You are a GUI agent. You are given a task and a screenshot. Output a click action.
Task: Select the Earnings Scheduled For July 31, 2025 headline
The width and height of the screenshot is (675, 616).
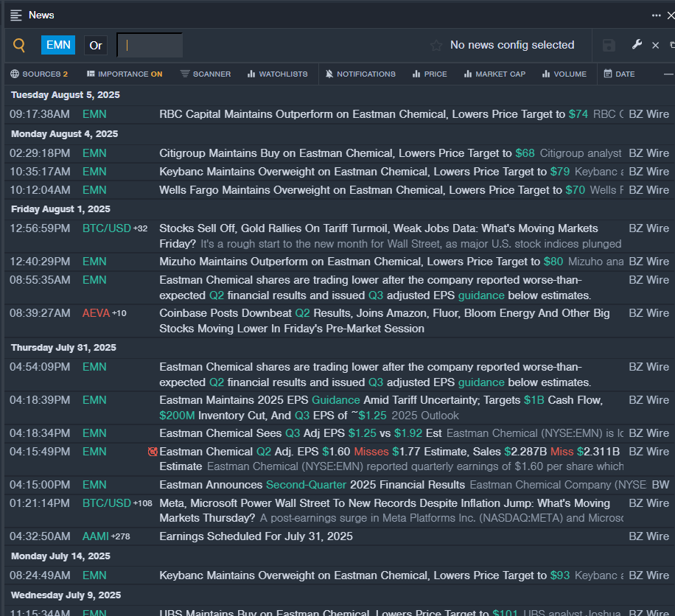click(x=256, y=536)
